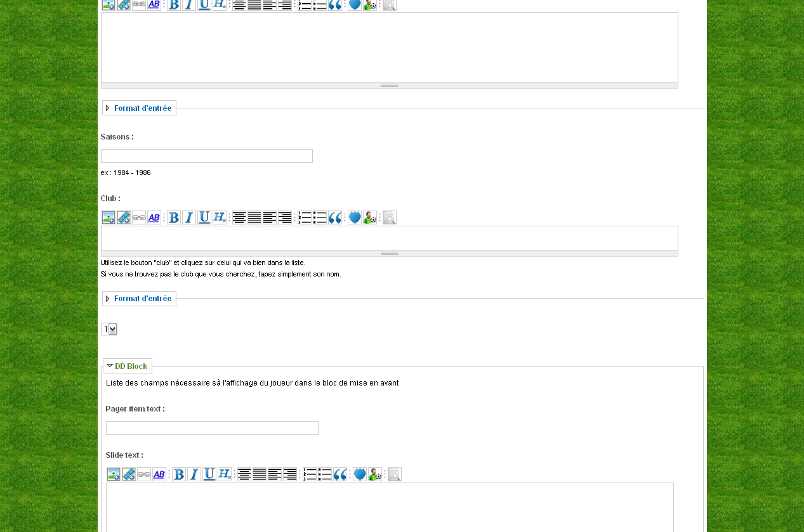Click the 'Saisons :' label
Image resolution: width=804 pixels, height=532 pixels.
(117, 137)
